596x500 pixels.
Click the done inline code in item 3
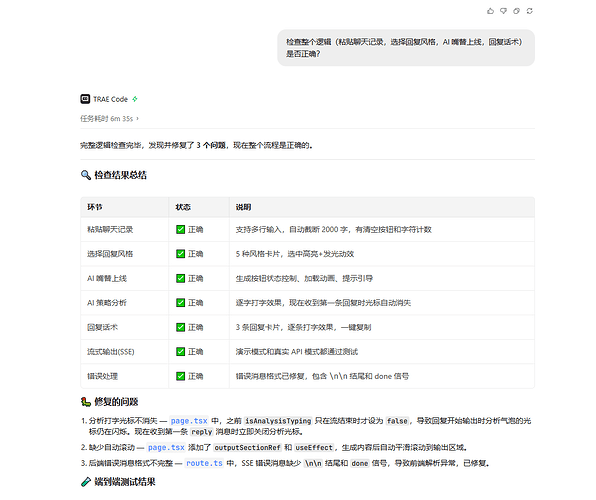[x=360, y=463]
